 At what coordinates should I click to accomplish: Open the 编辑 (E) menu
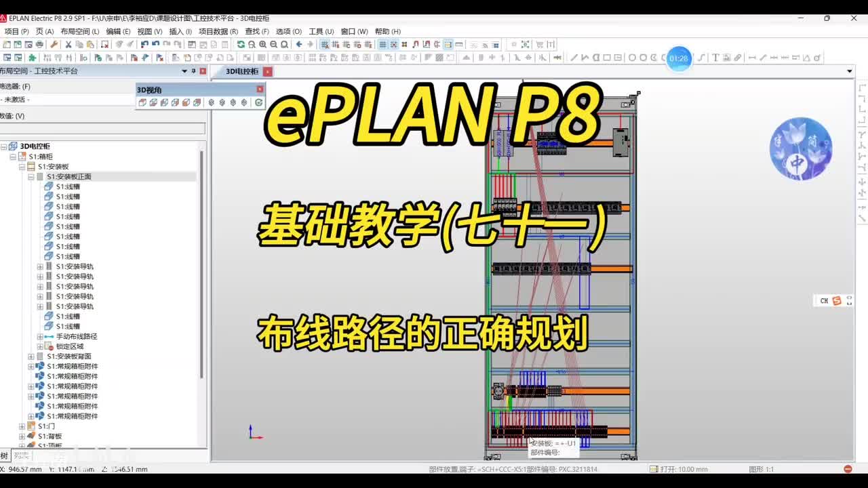point(118,31)
